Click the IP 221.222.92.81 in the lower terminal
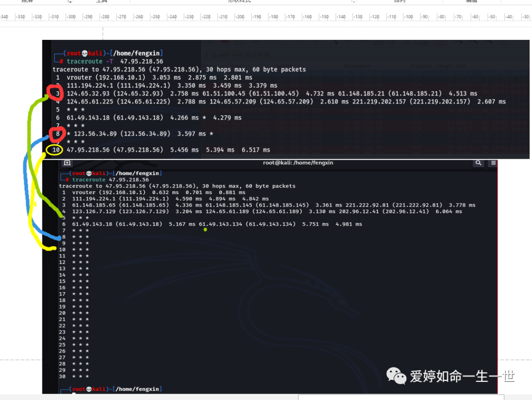This screenshot has height=400, width=532. (367, 205)
